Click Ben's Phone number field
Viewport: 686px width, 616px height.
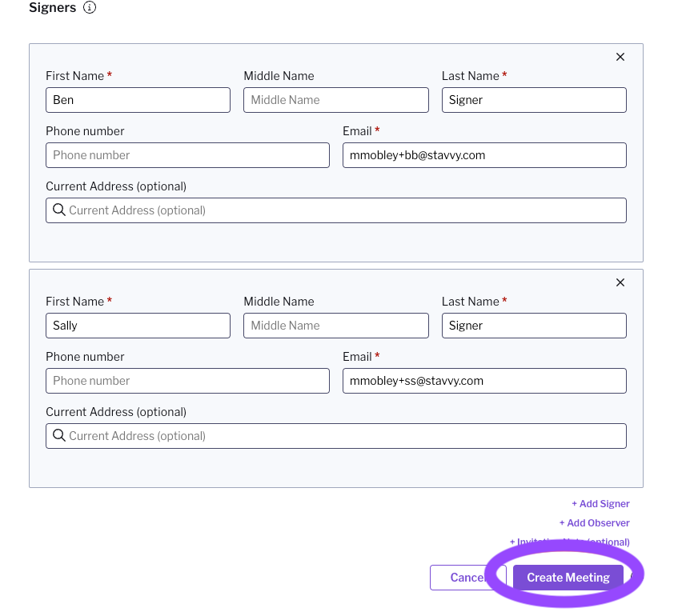[187, 155]
